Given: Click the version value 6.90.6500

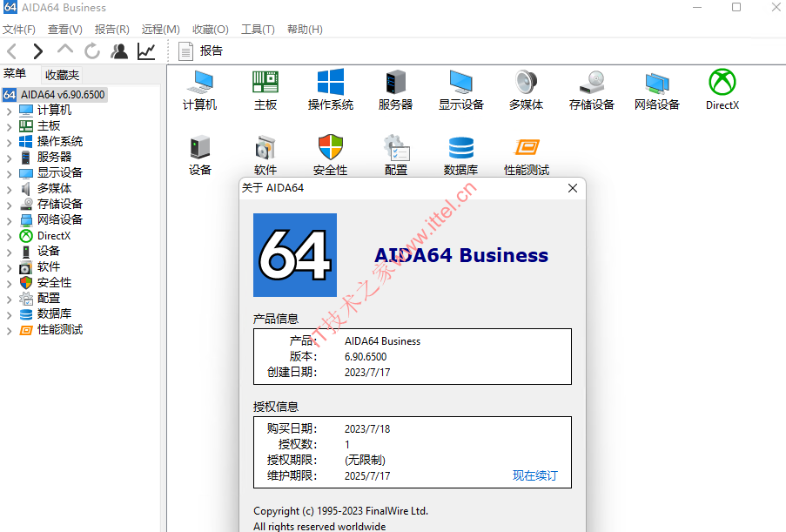Looking at the screenshot, I should 366,357.
